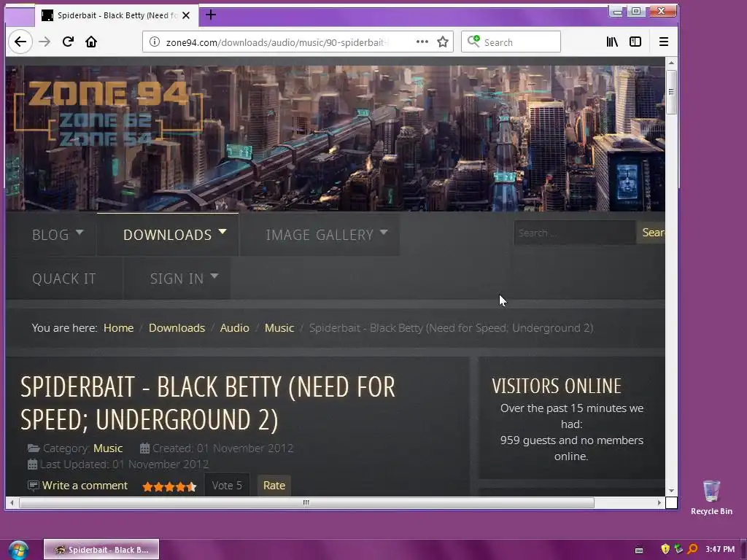Image resolution: width=747 pixels, height=560 pixels.
Task: Click the horizontal scrollbar thumb
Action: point(306,502)
